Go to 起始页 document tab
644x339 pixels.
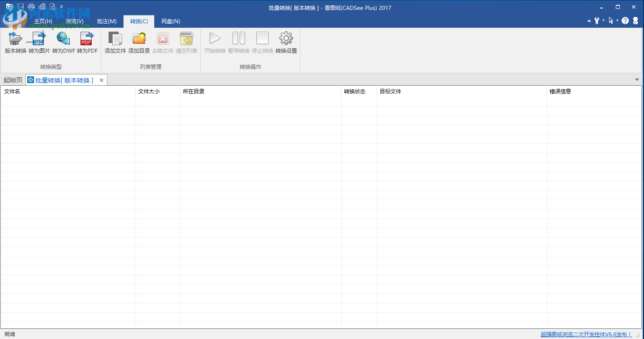point(13,80)
